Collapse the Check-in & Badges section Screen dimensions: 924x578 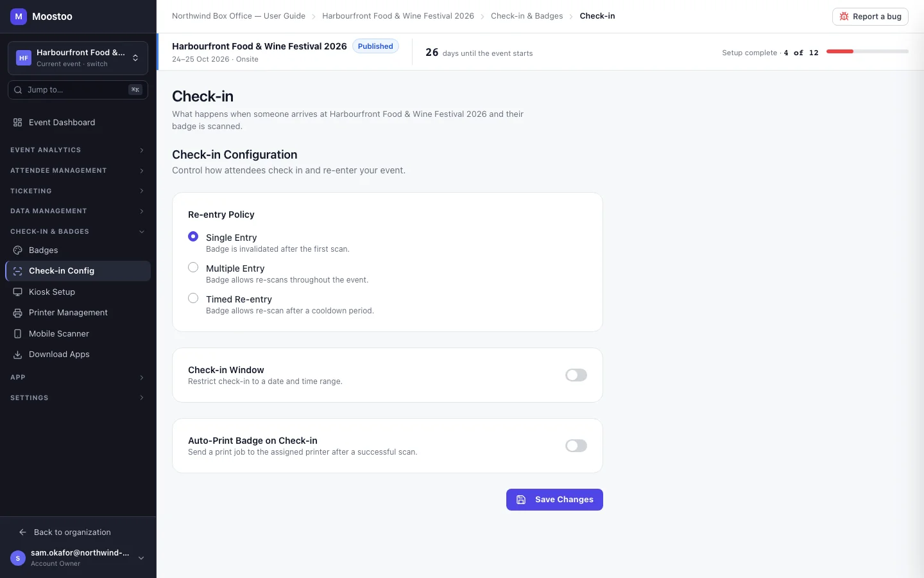tap(78, 232)
